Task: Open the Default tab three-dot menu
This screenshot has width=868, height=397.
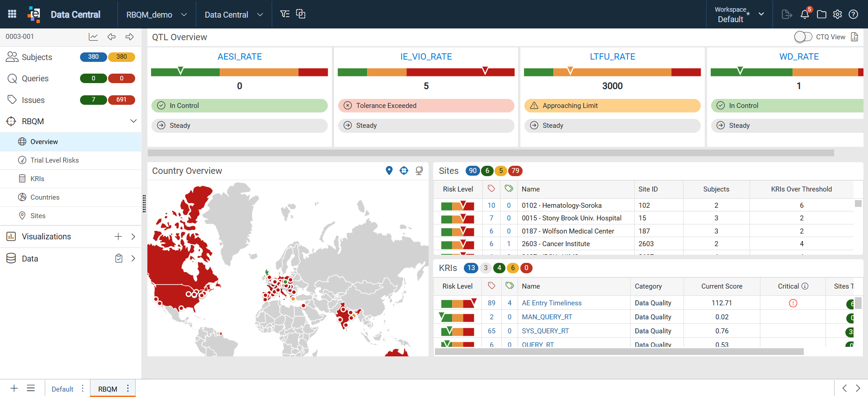Action: pyautogui.click(x=82, y=388)
